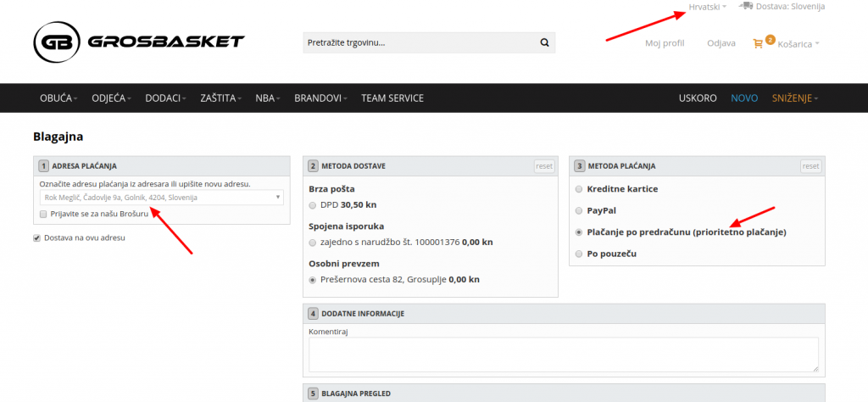868x402 pixels.
Task: Check the Brošuru newsletter signup box
Action: (x=43, y=215)
